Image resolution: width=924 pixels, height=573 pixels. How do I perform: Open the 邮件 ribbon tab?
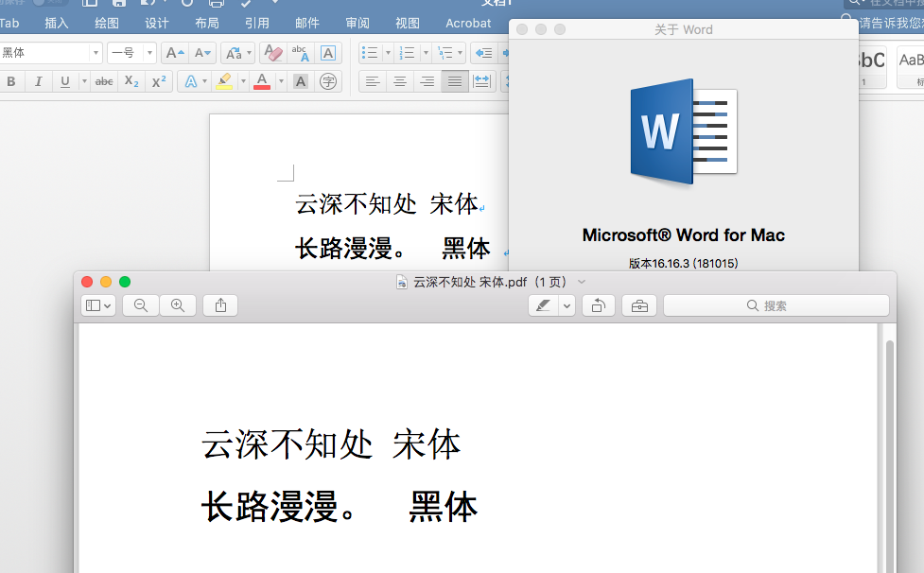pyautogui.click(x=307, y=23)
